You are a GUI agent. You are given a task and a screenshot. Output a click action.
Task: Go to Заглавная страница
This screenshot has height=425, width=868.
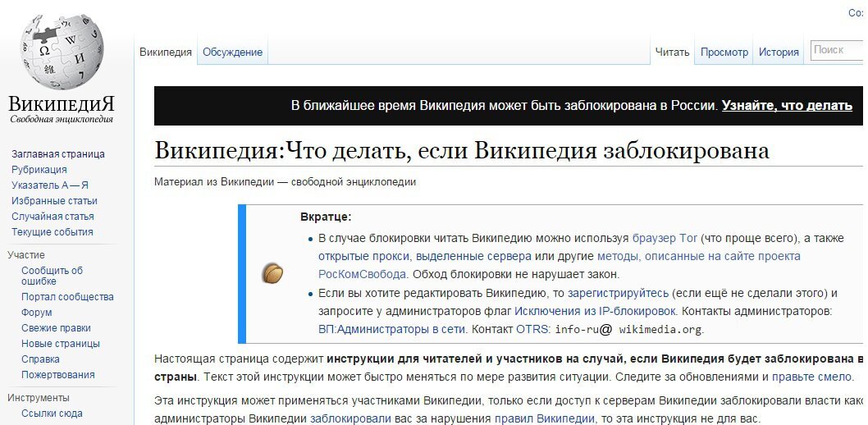58,154
